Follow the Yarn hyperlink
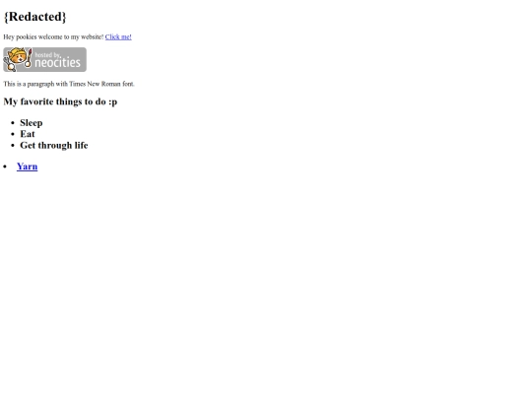The width and height of the screenshot is (532, 399). pyautogui.click(x=28, y=166)
